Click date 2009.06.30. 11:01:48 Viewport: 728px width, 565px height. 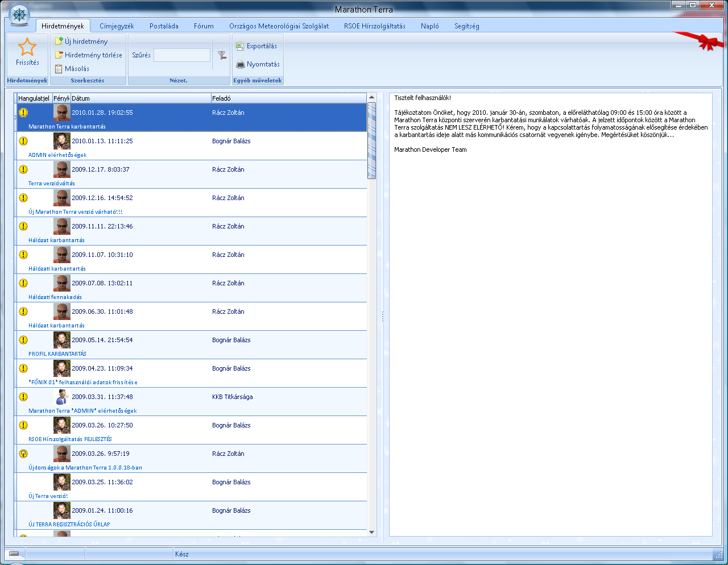pos(102,311)
